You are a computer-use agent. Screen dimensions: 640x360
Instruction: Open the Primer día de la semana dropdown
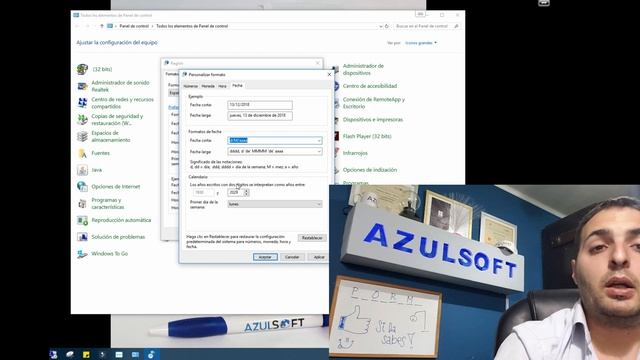click(275, 204)
